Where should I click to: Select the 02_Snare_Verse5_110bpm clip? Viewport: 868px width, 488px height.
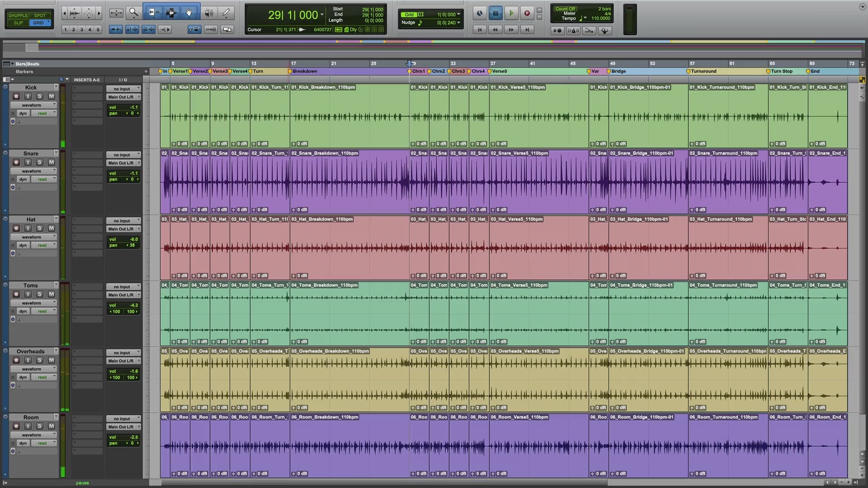[538, 182]
